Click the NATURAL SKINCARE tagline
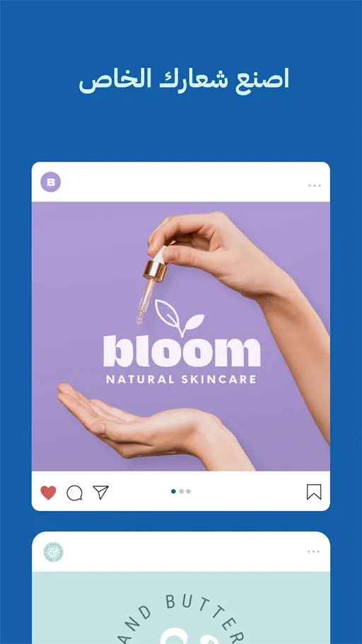 pyautogui.click(x=181, y=379)
